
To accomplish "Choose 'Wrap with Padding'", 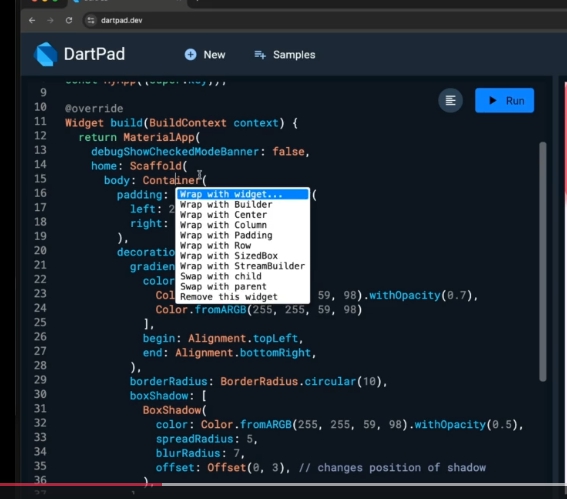I will (242, 235).
